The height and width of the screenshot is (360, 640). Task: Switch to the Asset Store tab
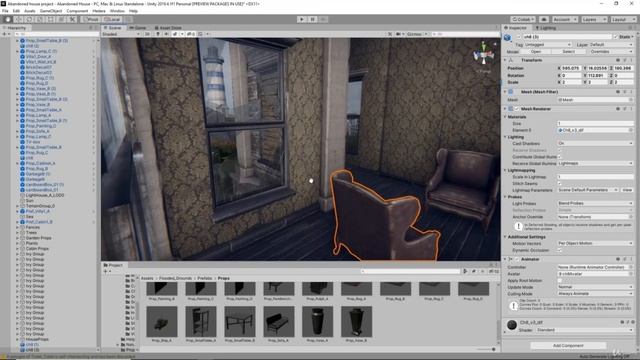coord(168,28)
